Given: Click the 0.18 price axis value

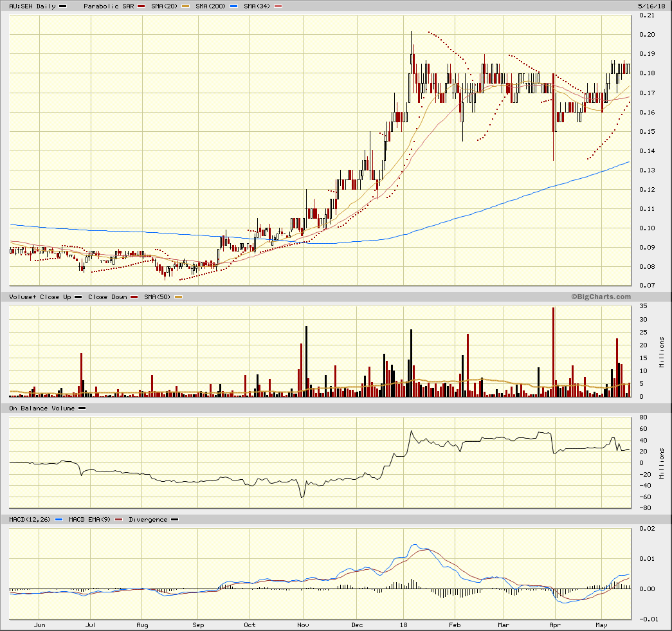Looking at the screenshot, I should [x=647, y=73].
